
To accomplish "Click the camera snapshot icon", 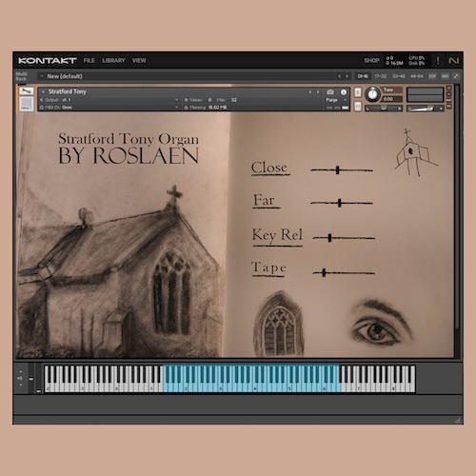I will click(330, 92).
